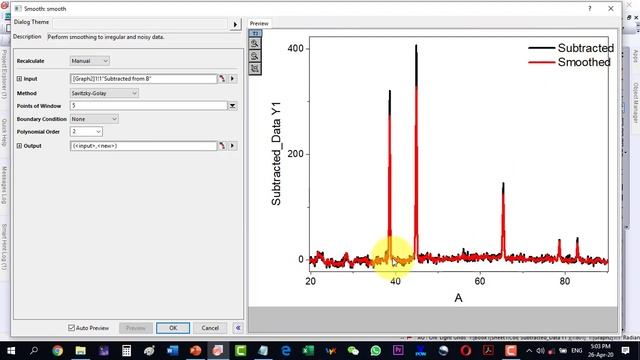Open Excel from the taskbar

(x=308, y=351)
